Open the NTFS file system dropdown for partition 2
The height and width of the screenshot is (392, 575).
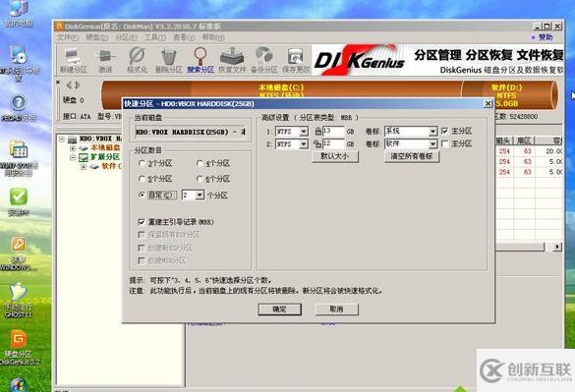tap(304, 144)
